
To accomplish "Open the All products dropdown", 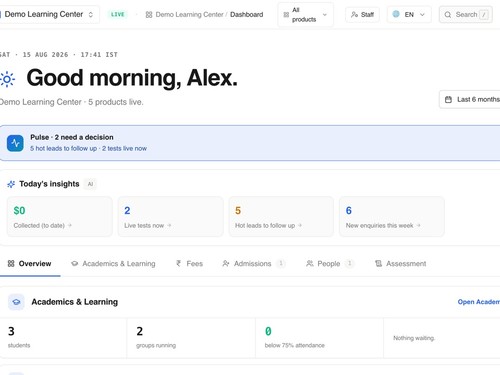I will [x=305, y=15].
